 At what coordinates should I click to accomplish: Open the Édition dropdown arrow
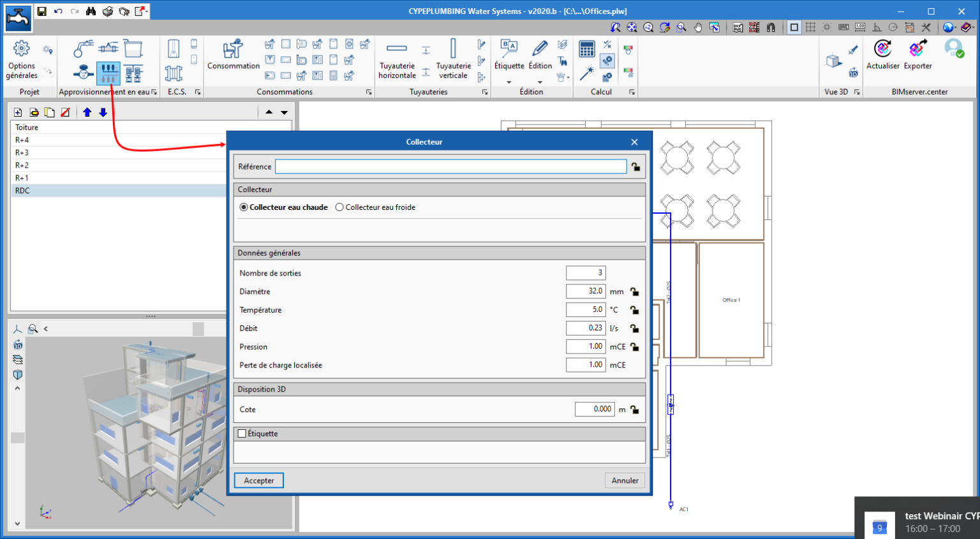click(x=540, y=82)
